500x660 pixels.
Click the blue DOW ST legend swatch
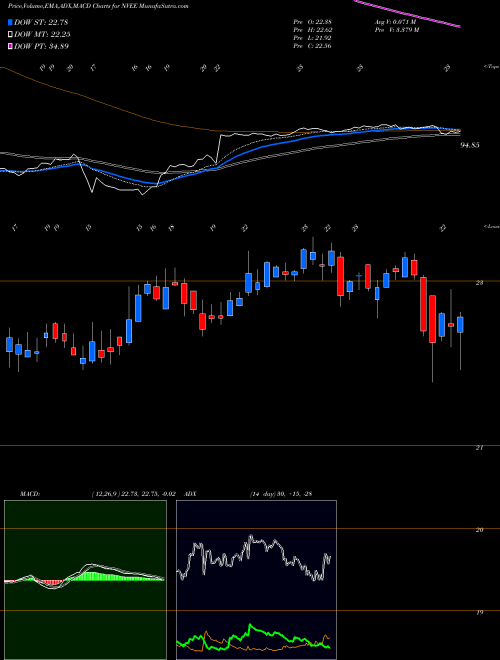[x=10, y=22]
